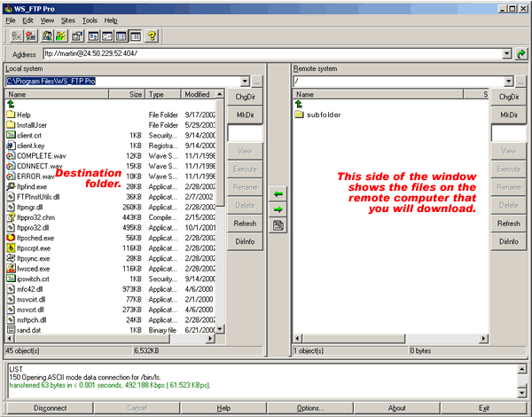
Task: Open the Help menu
Action: pos(111,20)
